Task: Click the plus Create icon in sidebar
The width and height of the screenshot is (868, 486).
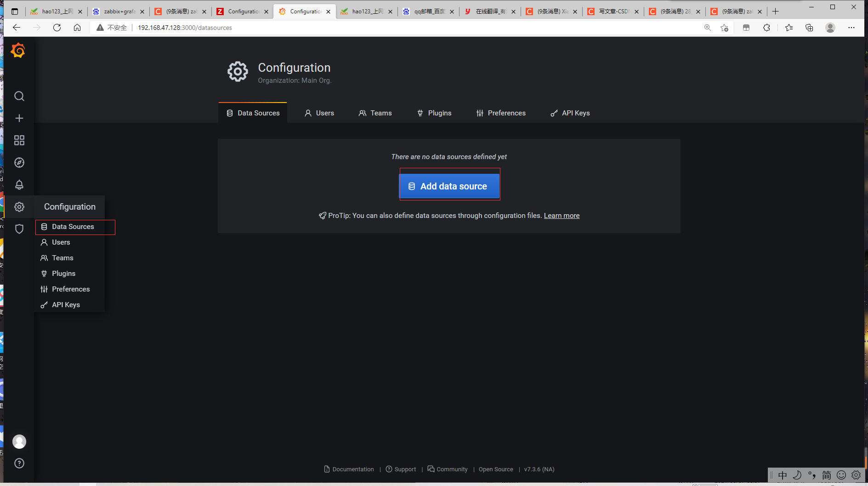Action: tap(19, 118)
